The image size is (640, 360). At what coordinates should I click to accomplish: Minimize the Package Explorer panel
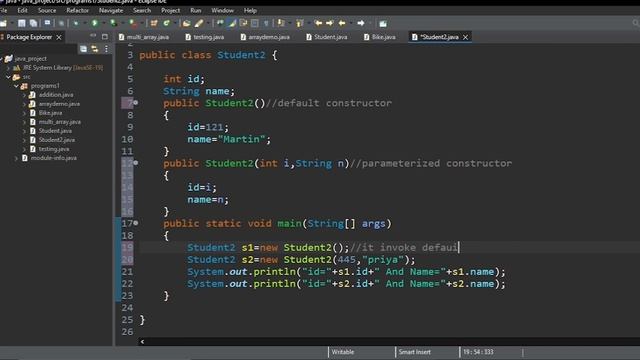[93, 36]
